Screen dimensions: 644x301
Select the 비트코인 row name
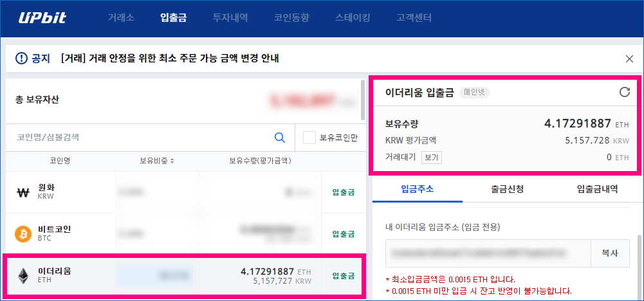[x=54, y=229]
